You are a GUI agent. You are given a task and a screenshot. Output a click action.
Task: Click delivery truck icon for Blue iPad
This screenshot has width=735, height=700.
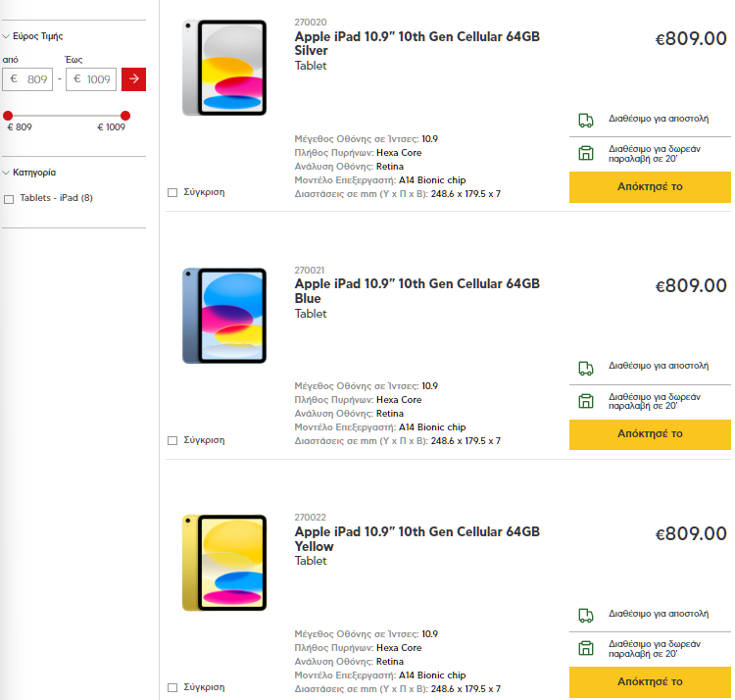(586, 369)
